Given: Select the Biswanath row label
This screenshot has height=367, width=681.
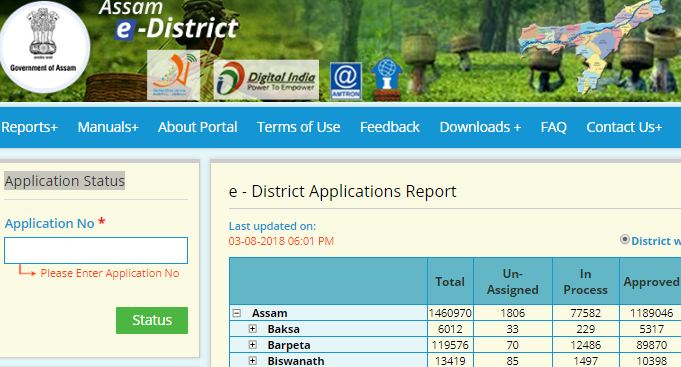Looking at the screenshot, I should (296, 361).
